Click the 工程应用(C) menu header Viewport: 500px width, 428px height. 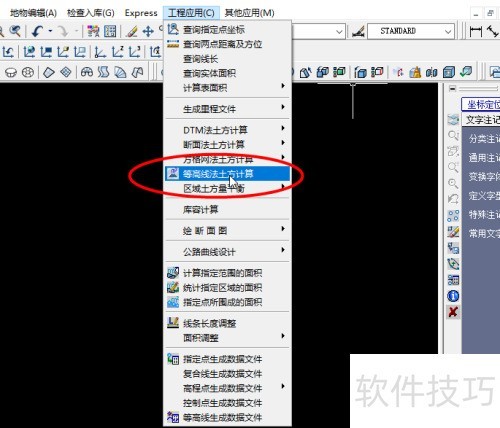coord(191,13)
